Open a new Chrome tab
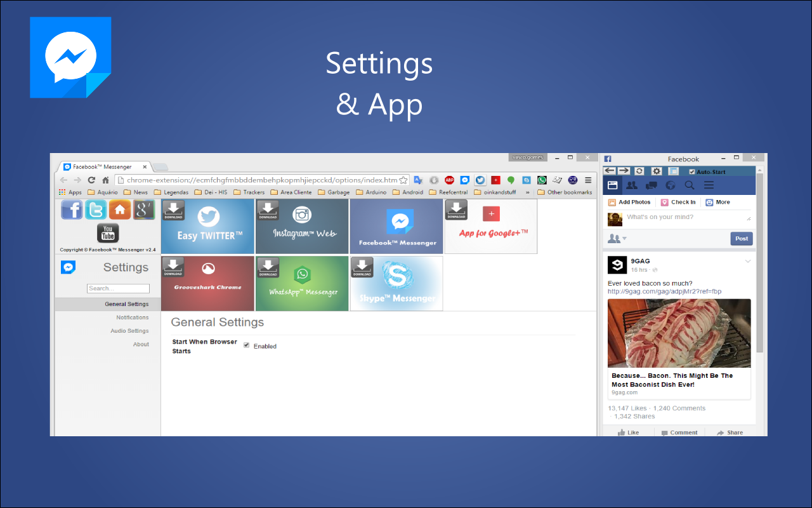The width and height of the screenshot is (812, 508). pos(160,167)
